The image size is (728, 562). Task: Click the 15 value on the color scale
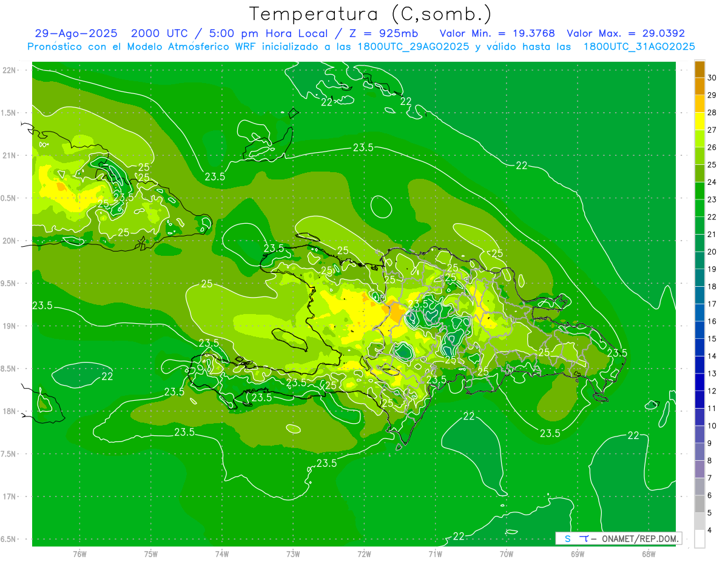point(712,338)
